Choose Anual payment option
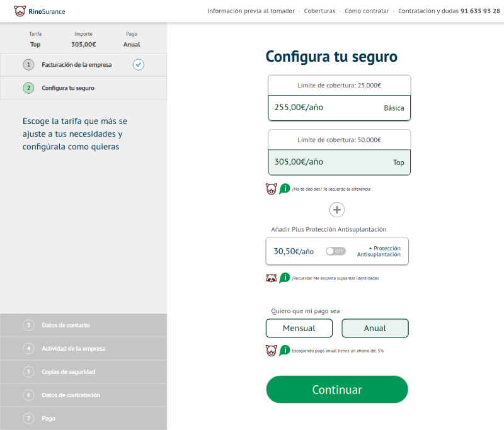The height and width of the screenshot is (430, 504). 375,328
